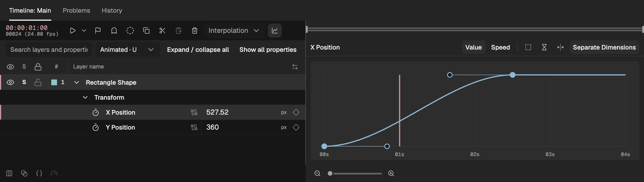Click the Rectangle Shape layer color swatch
Screen dimensions: 644x182
pyautogui.click(x=54, y=82)
